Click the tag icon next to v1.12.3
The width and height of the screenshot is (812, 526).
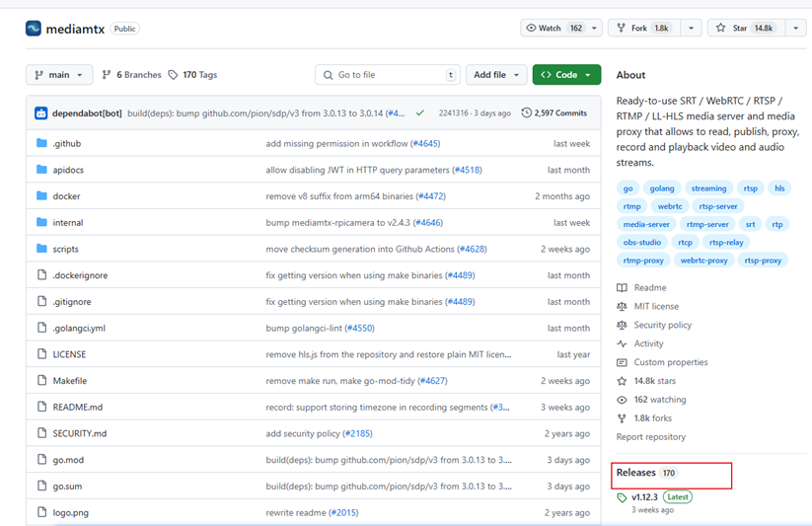pos(622,497)
